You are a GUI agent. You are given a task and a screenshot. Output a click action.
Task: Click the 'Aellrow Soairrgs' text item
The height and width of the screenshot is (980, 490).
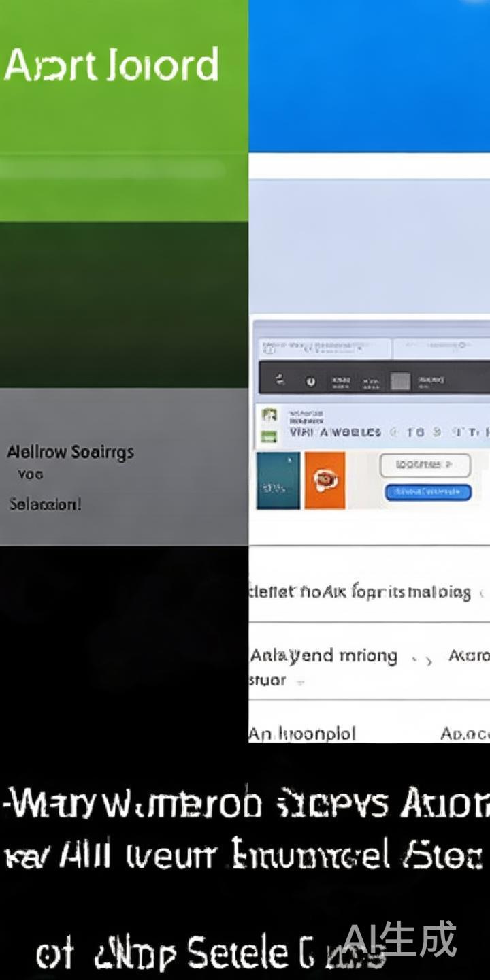coord(70,453)
